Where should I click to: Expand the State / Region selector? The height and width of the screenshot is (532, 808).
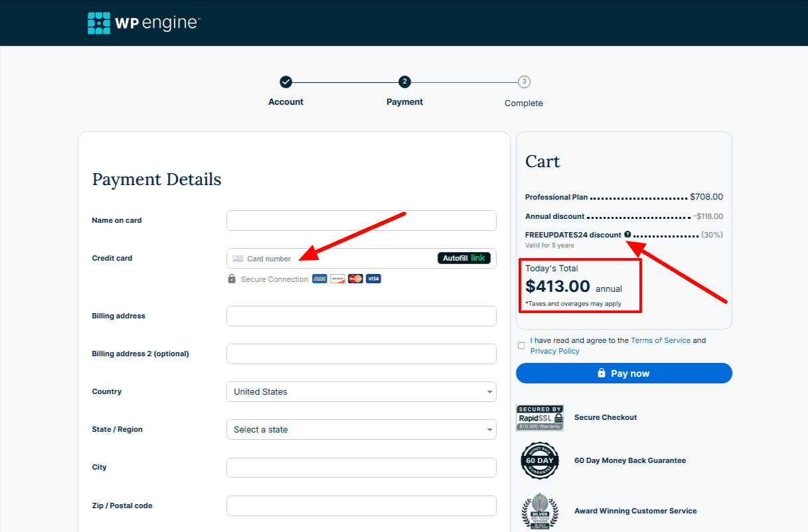[x=361, y=430]
